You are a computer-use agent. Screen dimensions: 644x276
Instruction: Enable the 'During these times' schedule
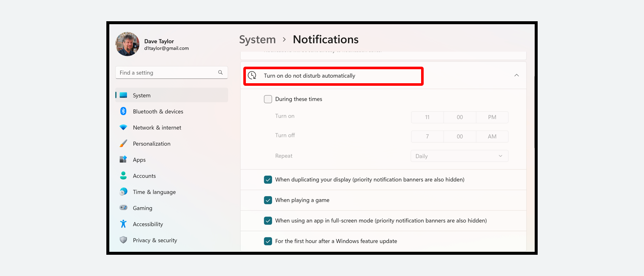(268, 99)
